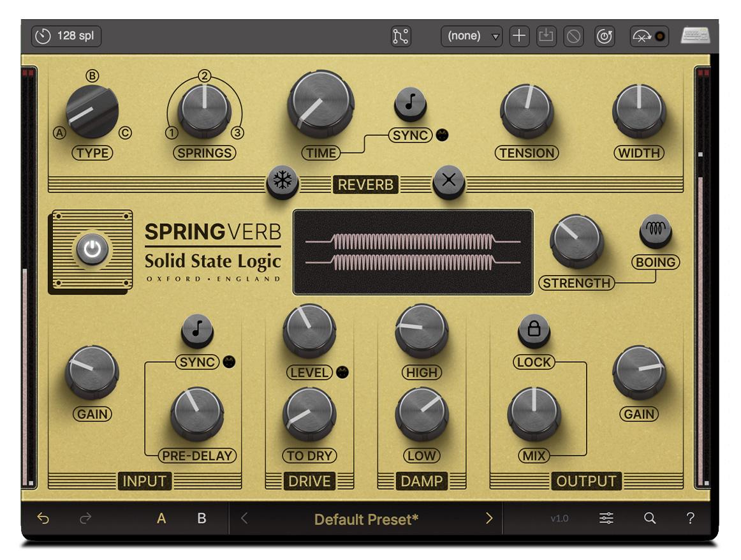Toggle the SpringVerb power button
Image resolution: width=741 pixels, height=560 pixels.
pyautogui.click(x=92, y=247)
